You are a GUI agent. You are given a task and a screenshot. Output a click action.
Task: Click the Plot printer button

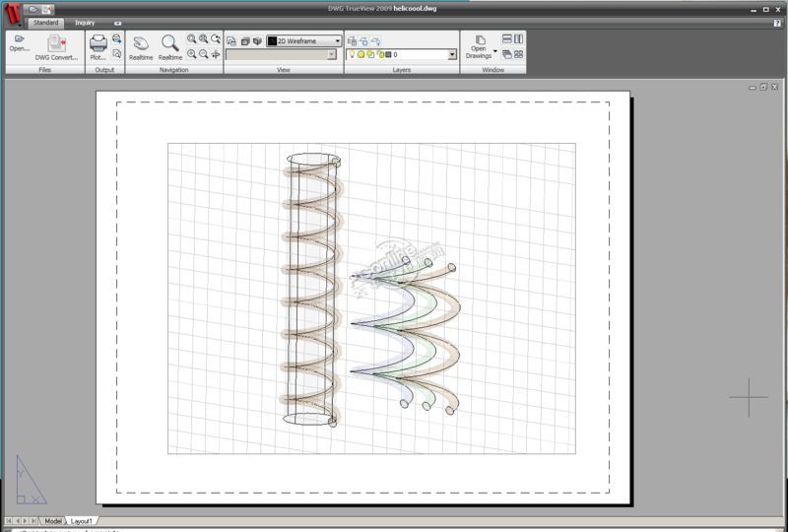[98, 47]
